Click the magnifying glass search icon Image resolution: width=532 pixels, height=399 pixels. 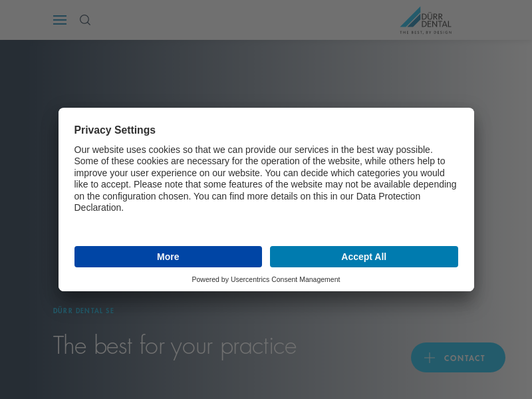click(x=85, y=20)
